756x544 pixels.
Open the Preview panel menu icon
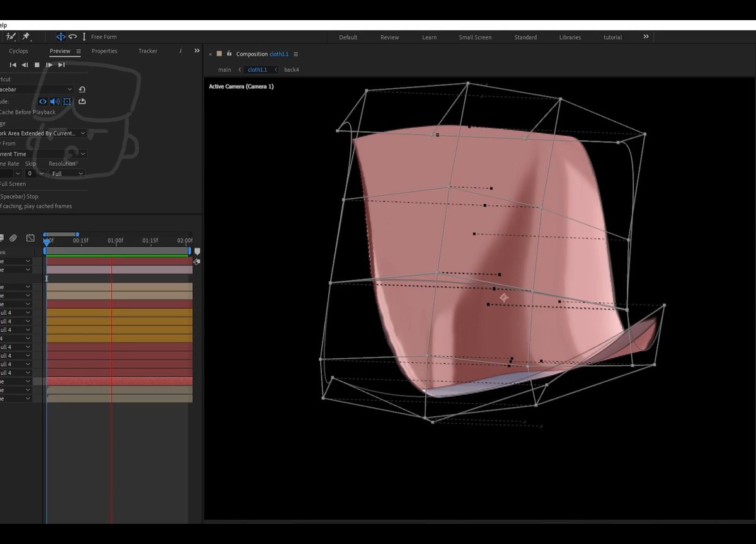pos(79,52)
